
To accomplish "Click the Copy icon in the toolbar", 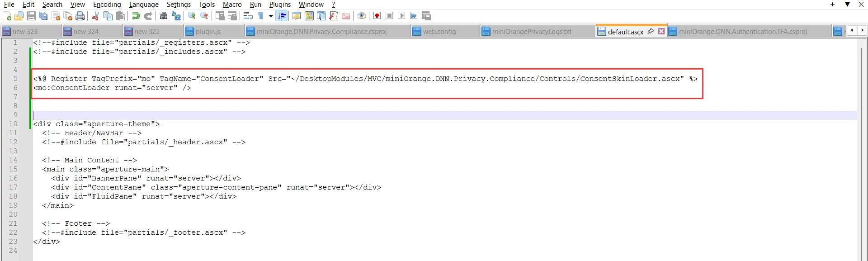I will [x=108, y=16].
